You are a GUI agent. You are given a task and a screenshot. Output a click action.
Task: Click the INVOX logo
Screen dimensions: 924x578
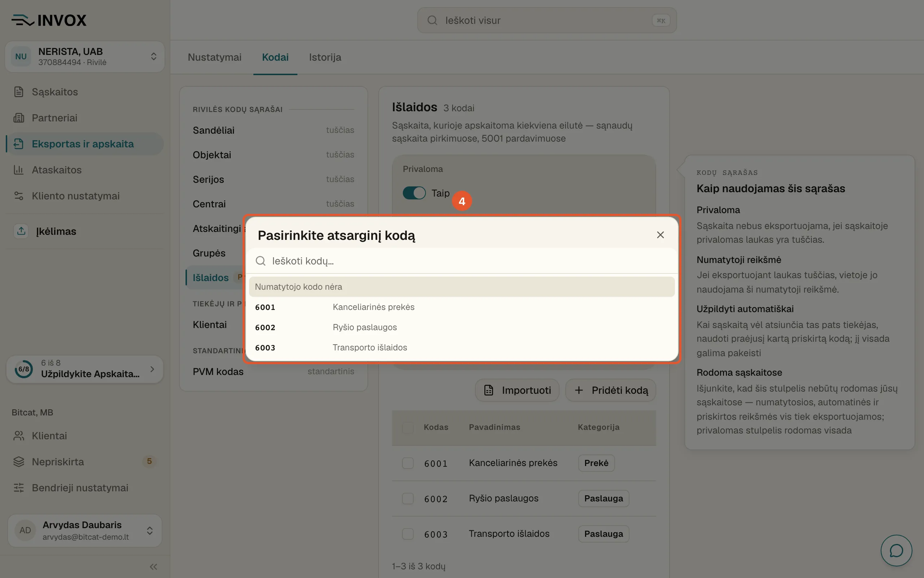coord(49,20)
